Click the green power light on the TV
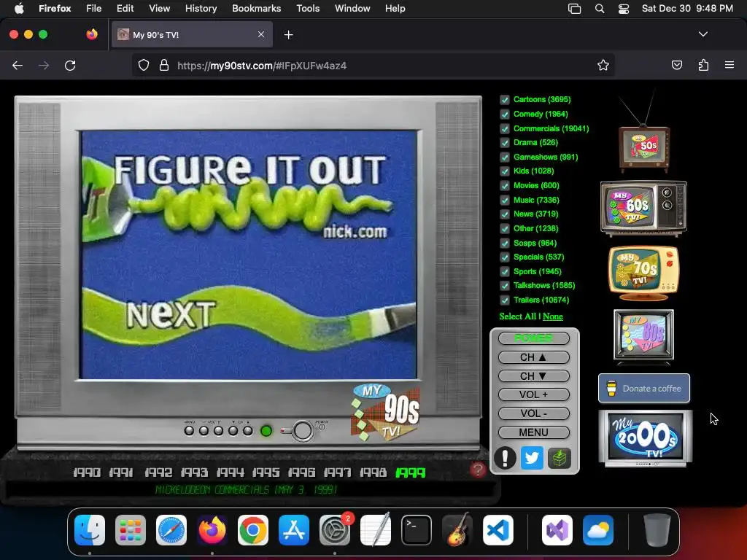 266,431
